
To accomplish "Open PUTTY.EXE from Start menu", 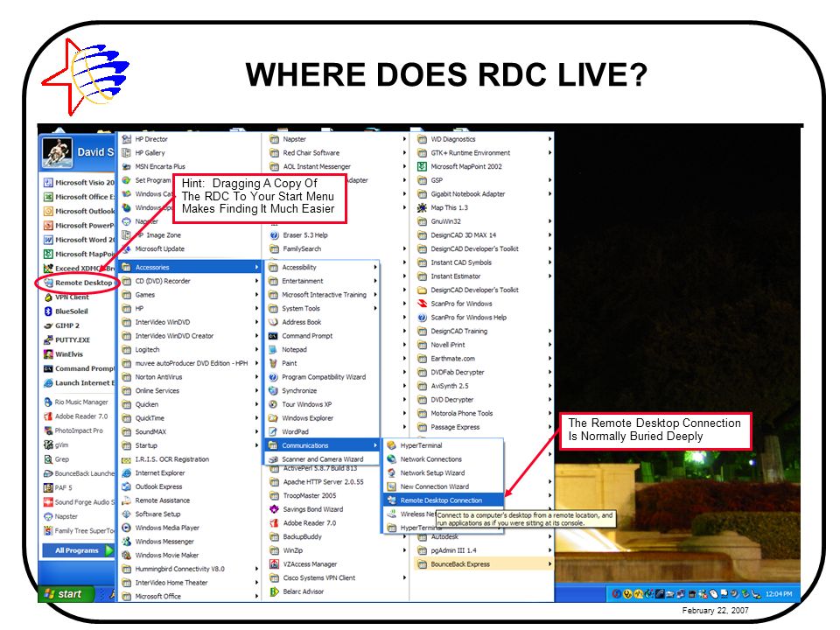I will tap(67, 339).
